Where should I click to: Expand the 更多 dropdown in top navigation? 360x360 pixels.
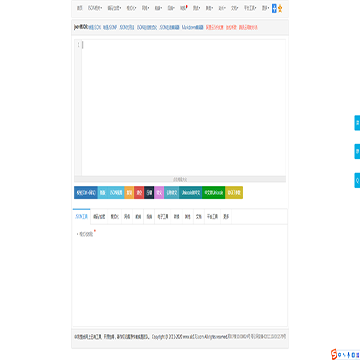click(265, 8)
